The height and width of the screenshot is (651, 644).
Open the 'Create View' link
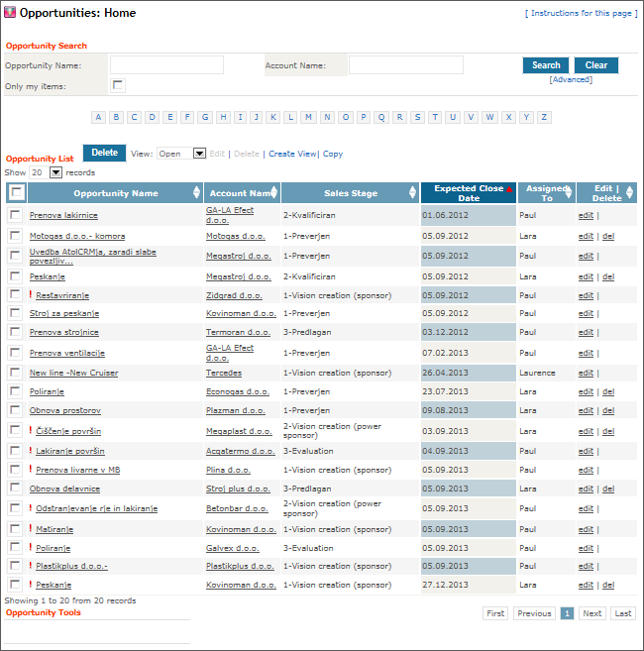pos(292,154)
